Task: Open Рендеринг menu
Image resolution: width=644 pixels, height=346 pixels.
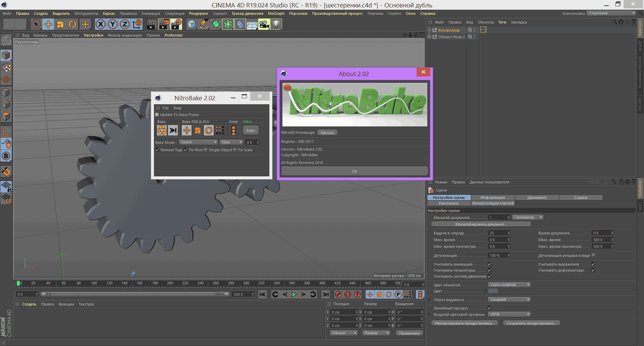Action: coord(199,13)
